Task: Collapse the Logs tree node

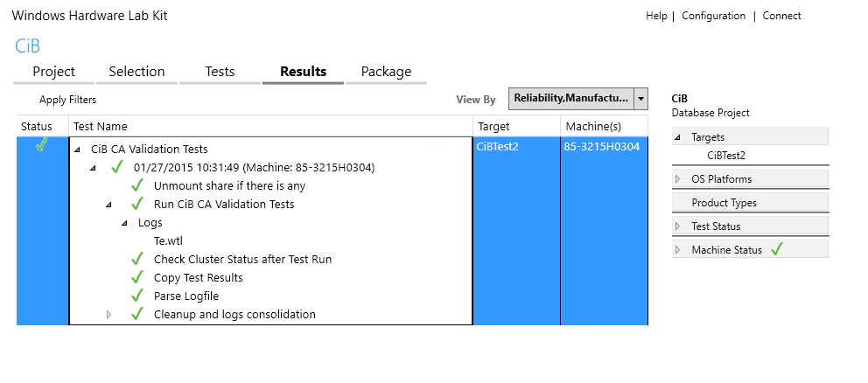Action: point(124,223)
